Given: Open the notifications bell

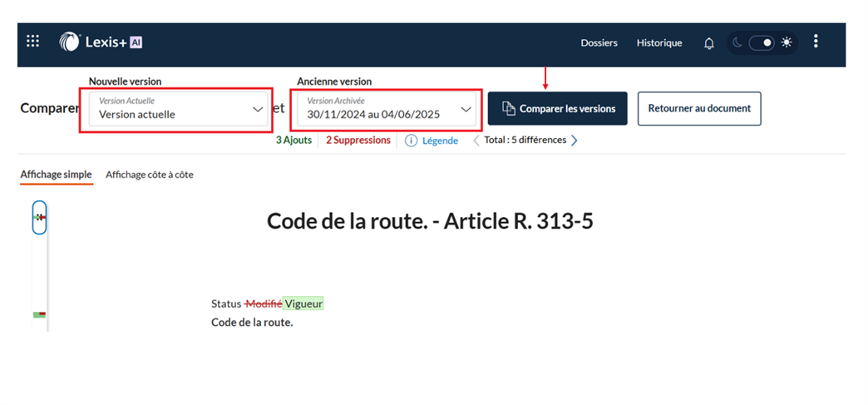Looking at the screenshot, I should [708, 43].
